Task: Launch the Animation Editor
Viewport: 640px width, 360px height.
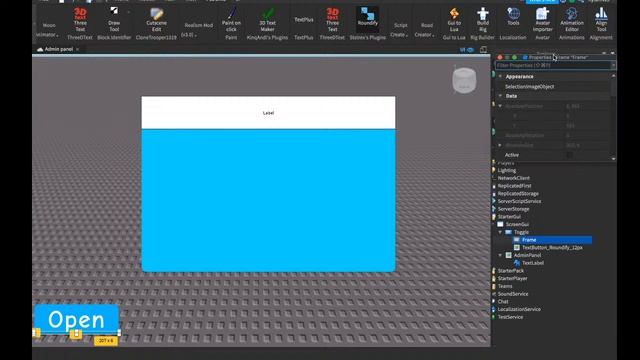Action: point(571,20)
